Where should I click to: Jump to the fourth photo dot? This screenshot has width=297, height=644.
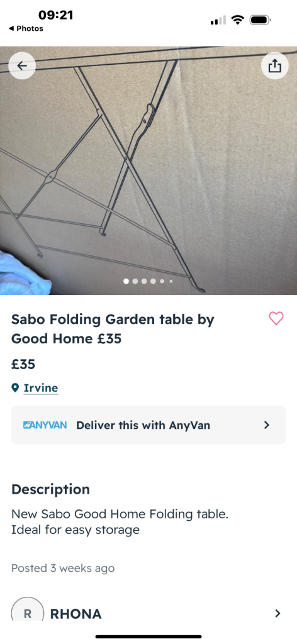point(154,281)
